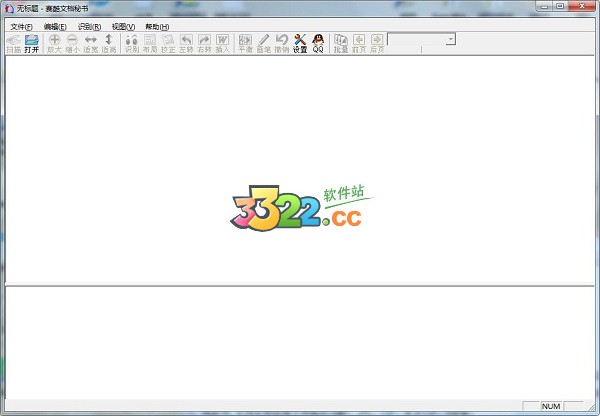The image size is (600, 416).
Task: Go to previous page with 前页 icon
Action: [x=359, y=44]
